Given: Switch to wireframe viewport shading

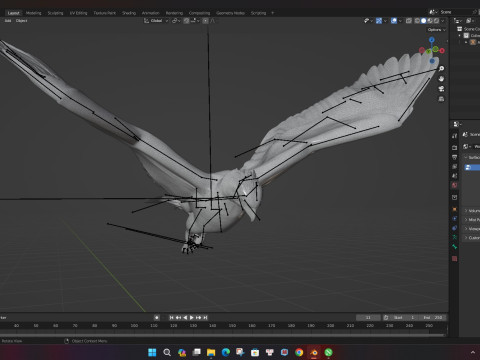Looking at the screenshot, I should coord(417,21).
